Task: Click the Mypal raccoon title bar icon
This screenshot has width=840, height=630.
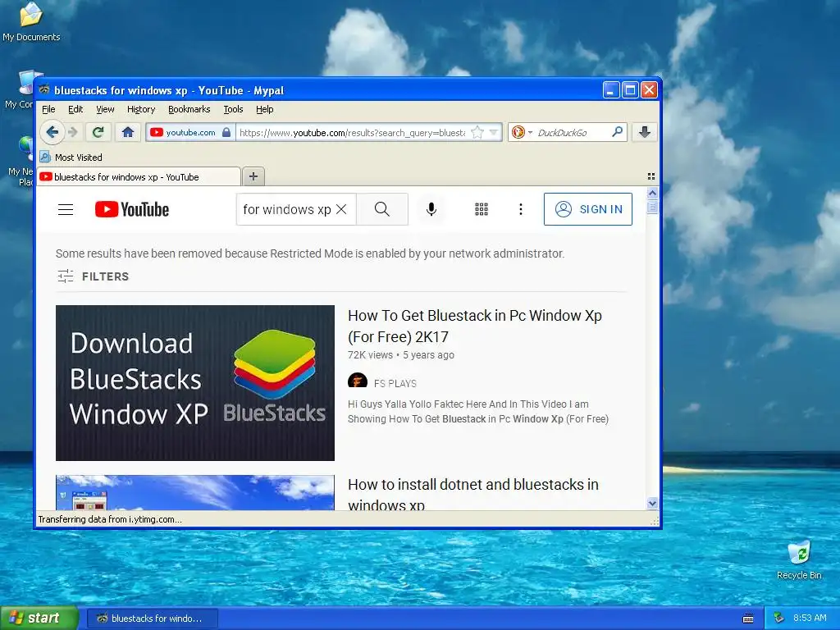Action: point(44,90)
